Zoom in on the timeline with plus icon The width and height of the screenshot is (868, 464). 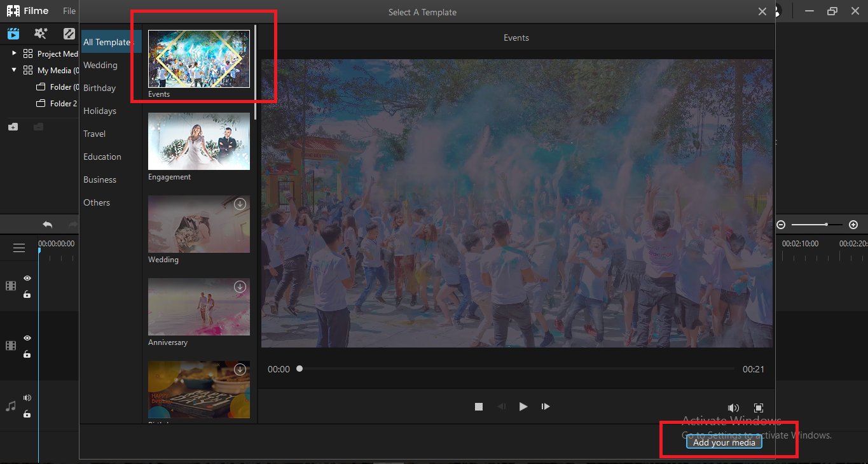(x=853, y=224)
